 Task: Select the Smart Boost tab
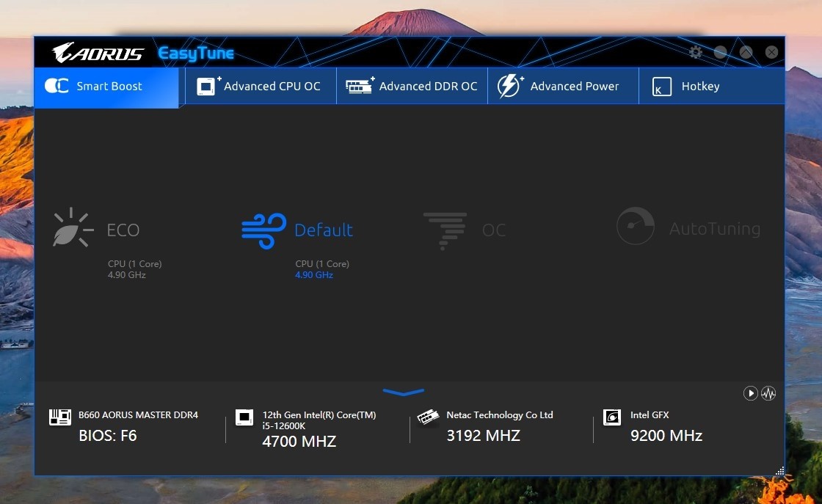pos(106,87)
